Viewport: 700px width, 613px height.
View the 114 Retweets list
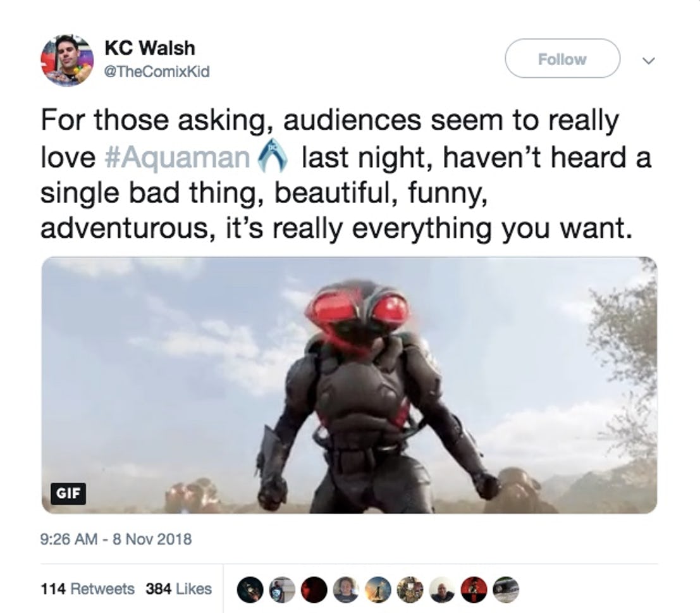coord(87,589)
